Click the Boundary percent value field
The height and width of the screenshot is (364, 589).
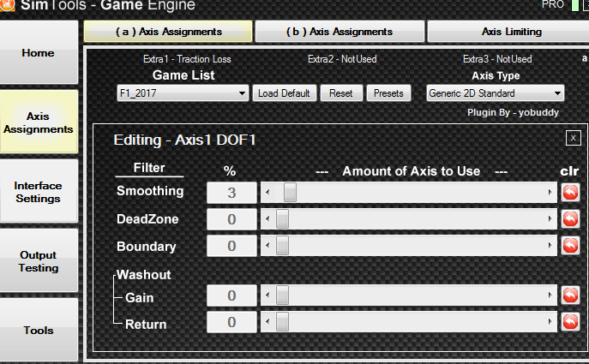(231, 246)
